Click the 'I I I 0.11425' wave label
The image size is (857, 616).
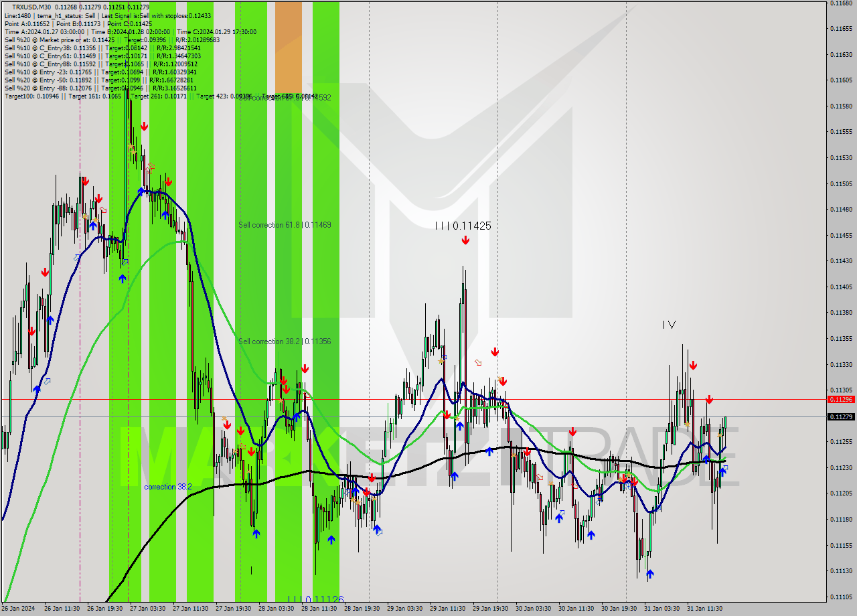463,226
